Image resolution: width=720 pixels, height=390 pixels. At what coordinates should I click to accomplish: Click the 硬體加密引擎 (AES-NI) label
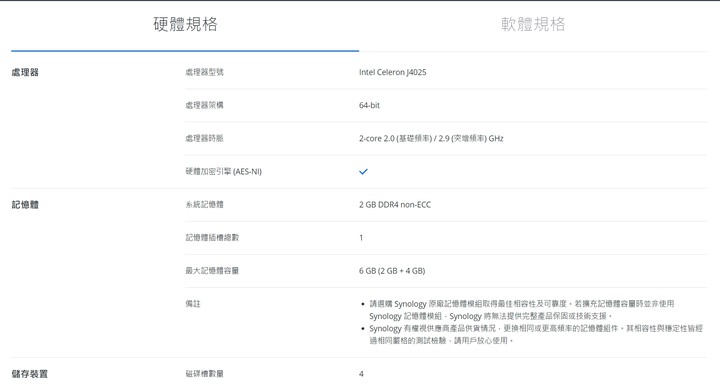pos(224,171)
